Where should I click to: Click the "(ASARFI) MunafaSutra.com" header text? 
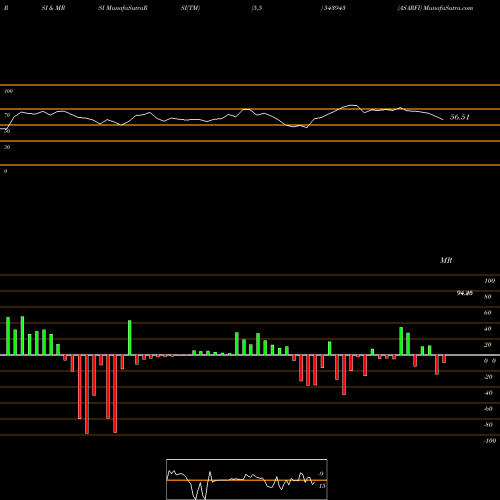(435, 8)
